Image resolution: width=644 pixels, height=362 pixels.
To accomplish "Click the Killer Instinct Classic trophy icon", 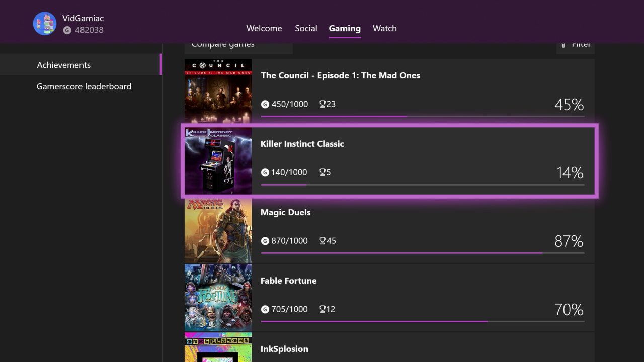I will 323,172.
